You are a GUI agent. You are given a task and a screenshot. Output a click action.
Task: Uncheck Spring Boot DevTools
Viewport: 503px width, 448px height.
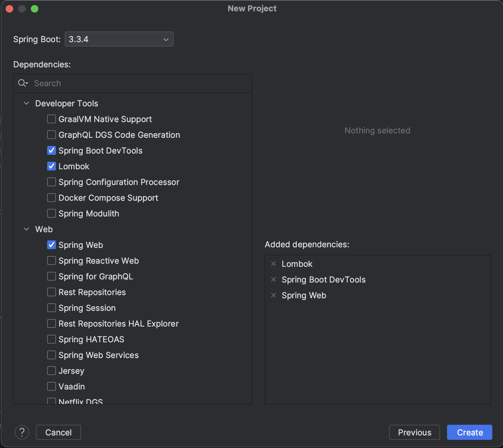(x=52, y=150)
